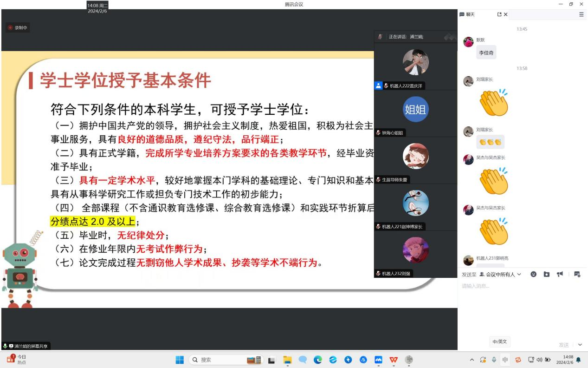Screen dimensions: 588x368
Task: Close the chat panel
Action: [x=506, y=14]
